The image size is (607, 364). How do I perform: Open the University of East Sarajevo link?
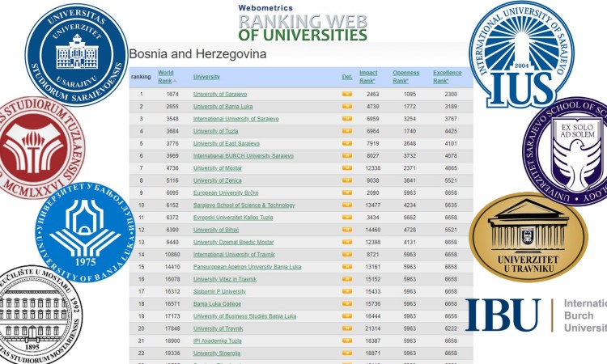(226, 143)
